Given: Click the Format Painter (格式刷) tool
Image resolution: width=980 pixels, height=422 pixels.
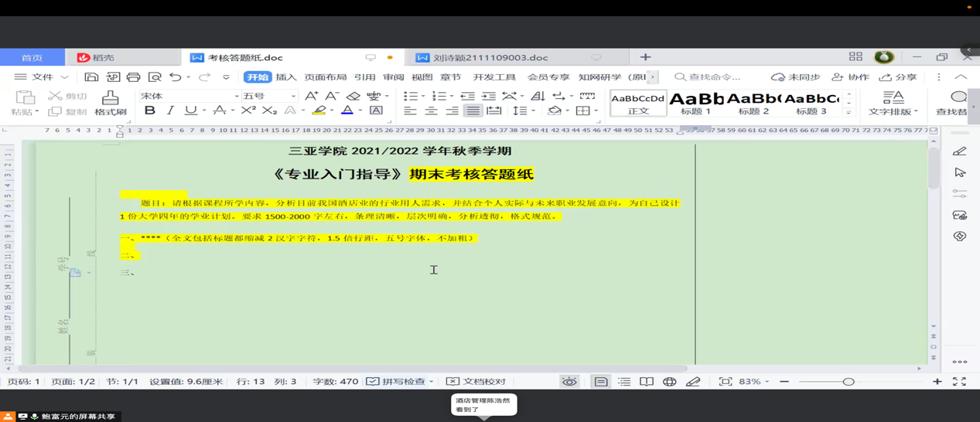Looking at the screenshot, I should pyautogui.click(x=110, y=103).
